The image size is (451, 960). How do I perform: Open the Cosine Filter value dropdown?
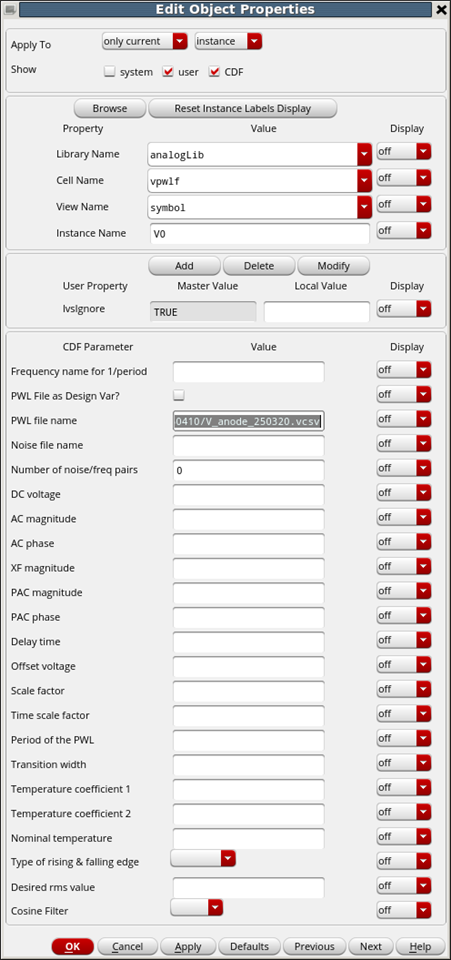pyautogui.click(x=196, y=908)
